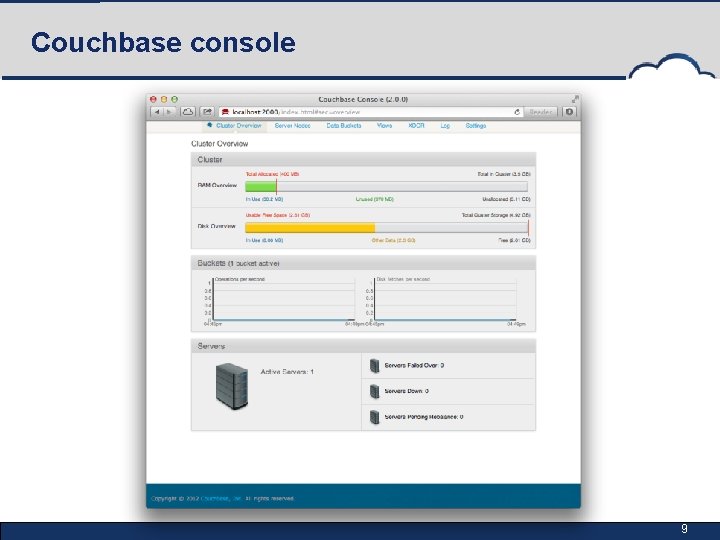This screenshot has width=720, height=540.
Task: Click the yellow disk usage bar
Action: (310, 228)
